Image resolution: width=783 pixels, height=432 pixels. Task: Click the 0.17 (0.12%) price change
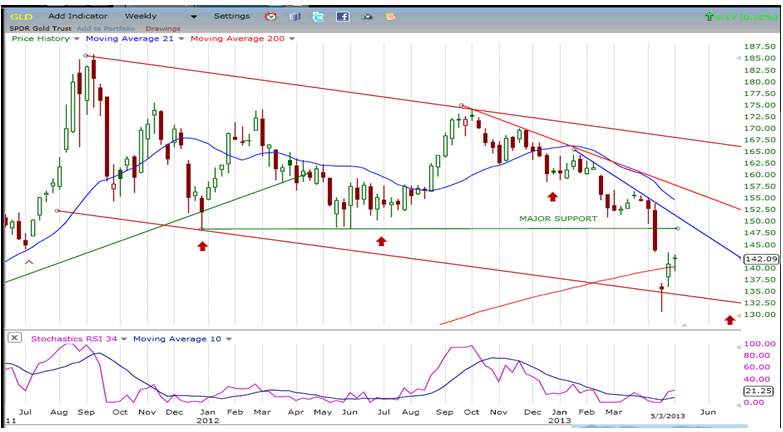tap(746, 17)
